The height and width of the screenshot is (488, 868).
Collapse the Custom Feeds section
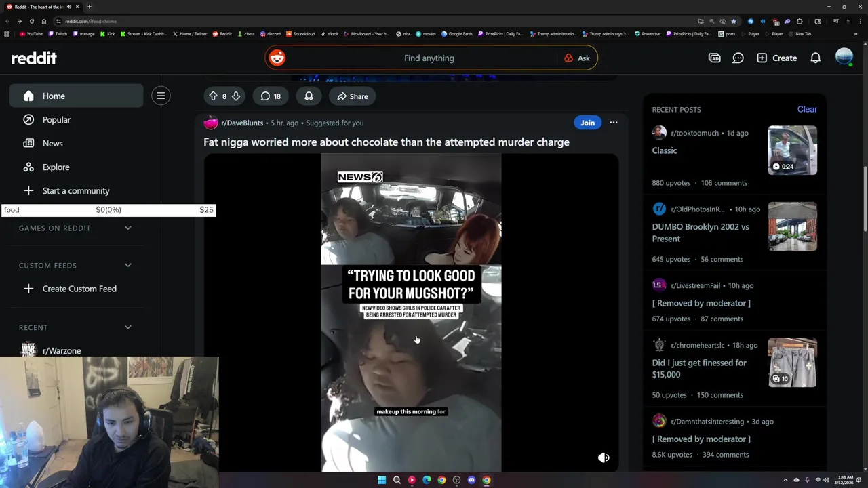[127, 266]
